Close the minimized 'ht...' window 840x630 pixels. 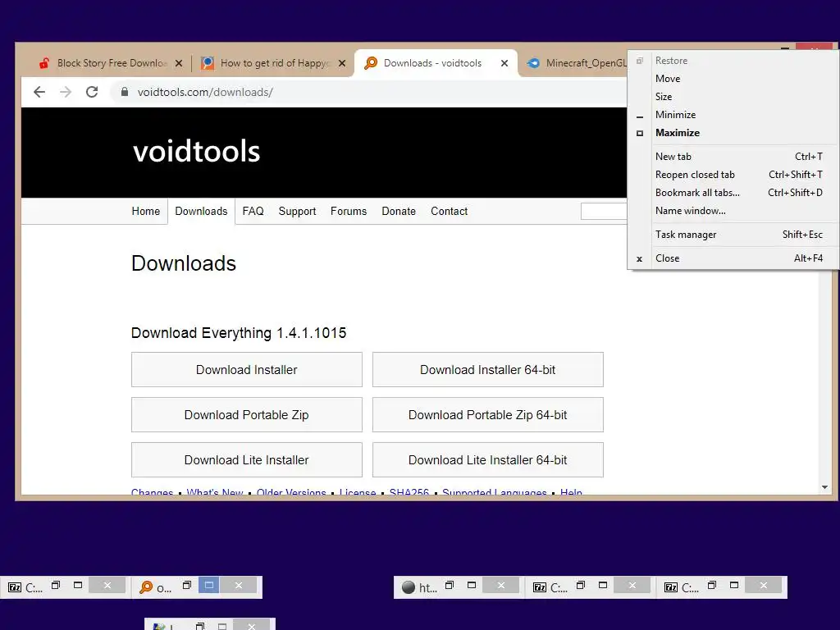coord(501,586)
